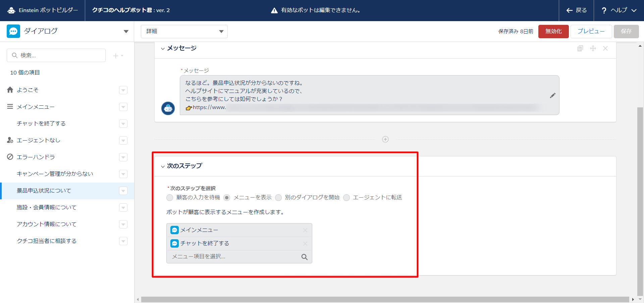
Task: Click the プレビュー button
Action: pyautogui.click(x=591, y=32)
